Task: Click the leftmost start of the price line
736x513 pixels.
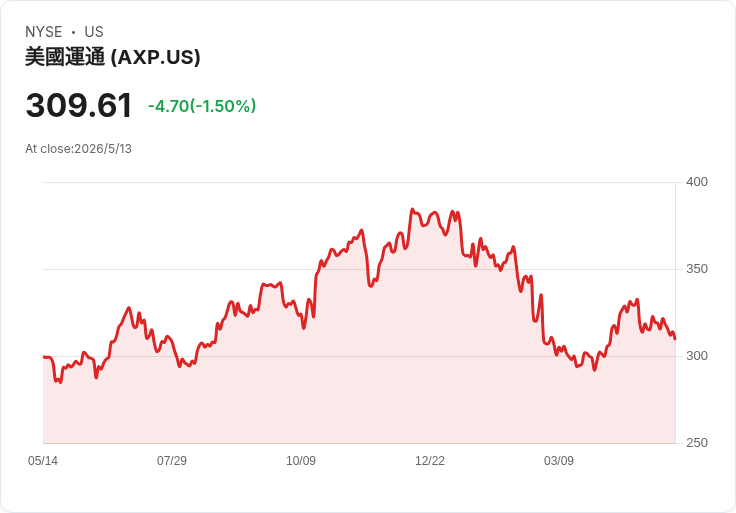Action: tap(44, 357)
